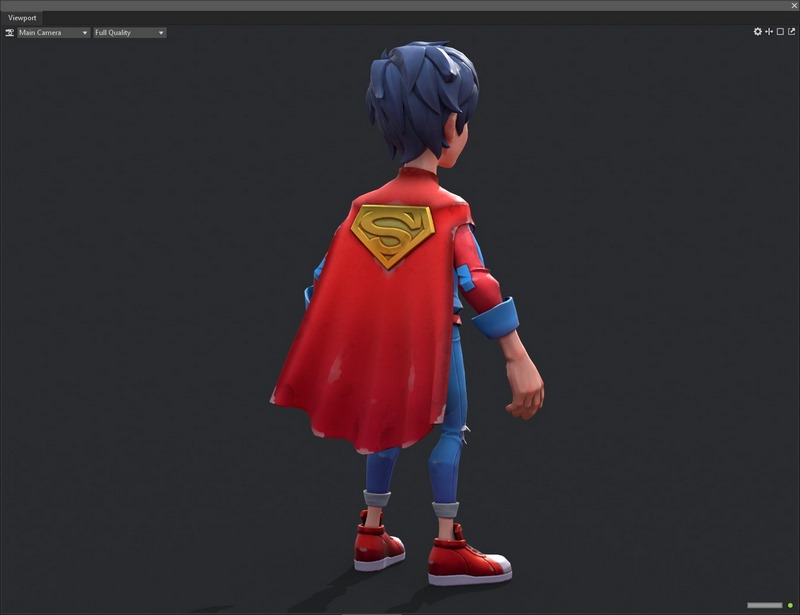Open the Full Quality dropdown
Screen dimensions: 800x615
[x=130, y=33]
